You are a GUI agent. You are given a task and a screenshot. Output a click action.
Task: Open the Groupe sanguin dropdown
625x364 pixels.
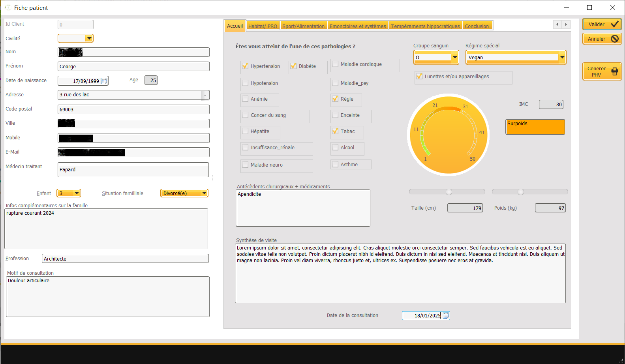[x=455, y=58]
